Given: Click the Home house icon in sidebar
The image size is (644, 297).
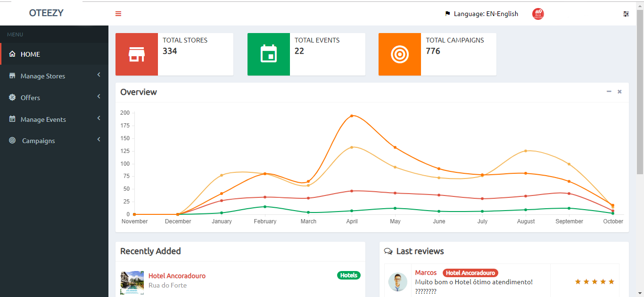Looking at the screenshot, I should [12, 54].
